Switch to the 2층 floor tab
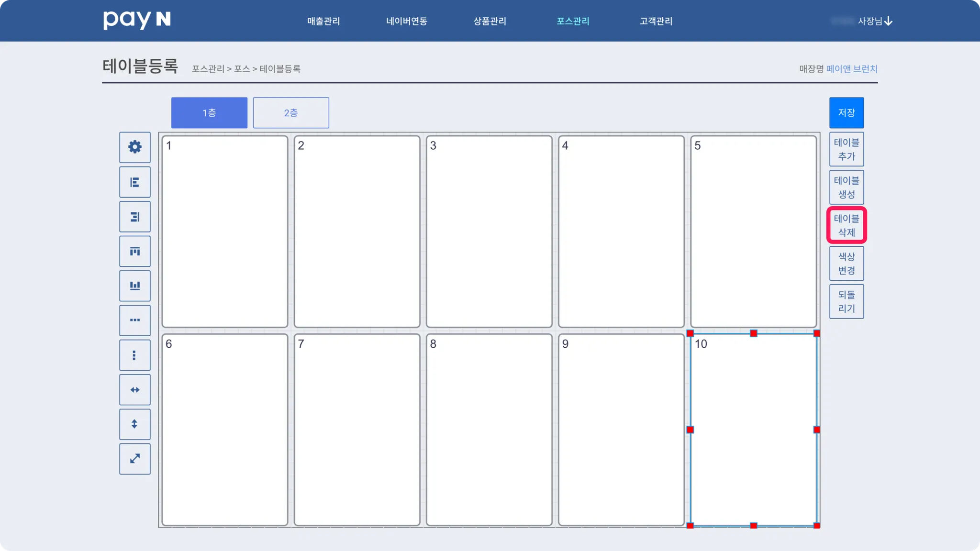Image resolution: width=980 pixels, height=551 pixels. pyautogui.click(x=291, y=113)
